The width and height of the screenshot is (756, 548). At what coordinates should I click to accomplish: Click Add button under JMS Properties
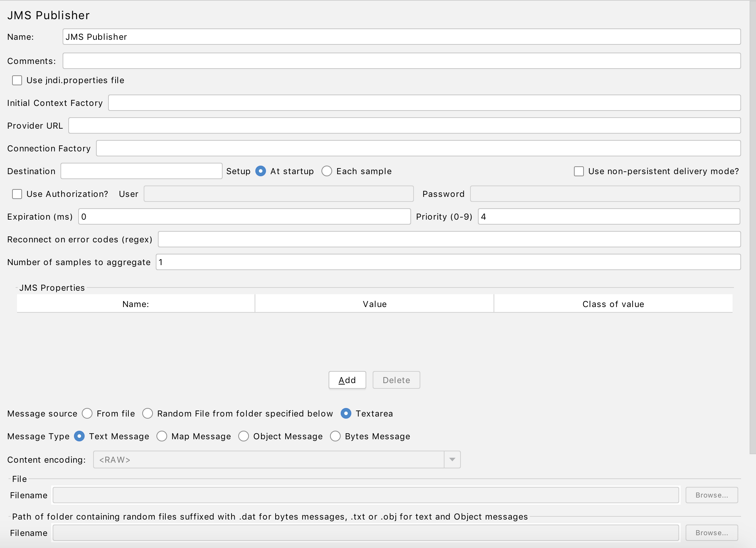coord(347,380)
